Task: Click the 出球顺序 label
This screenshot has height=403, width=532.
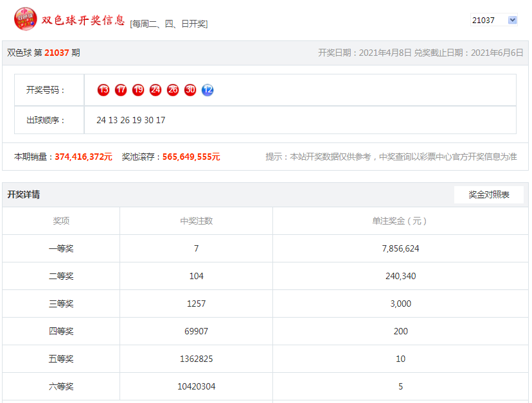Action: pyautogui.click(x=45, y=121)
